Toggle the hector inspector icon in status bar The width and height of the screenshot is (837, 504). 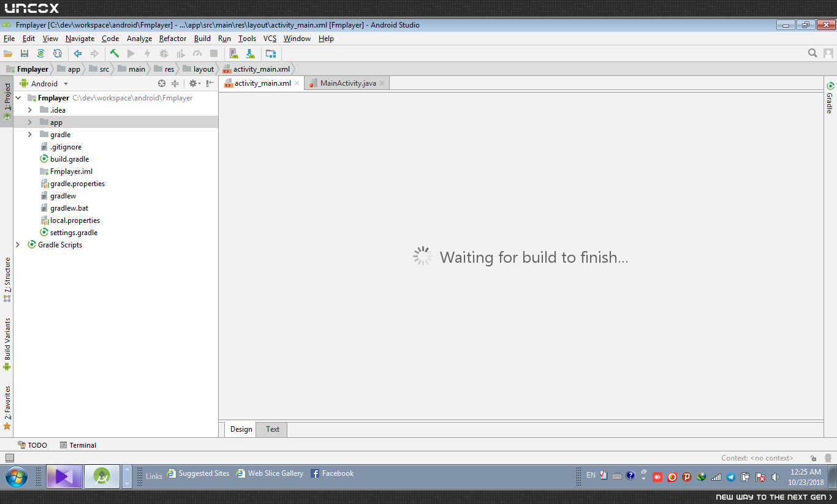click(828, 458)
